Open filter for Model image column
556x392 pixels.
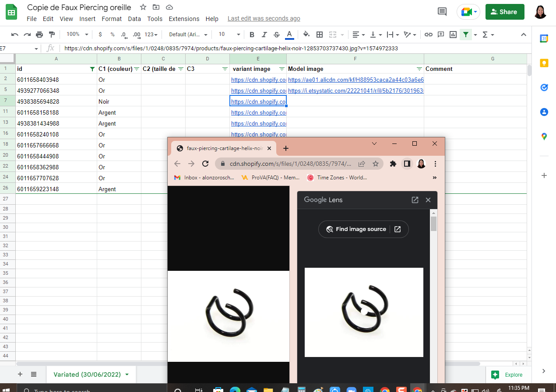[419, 69]
